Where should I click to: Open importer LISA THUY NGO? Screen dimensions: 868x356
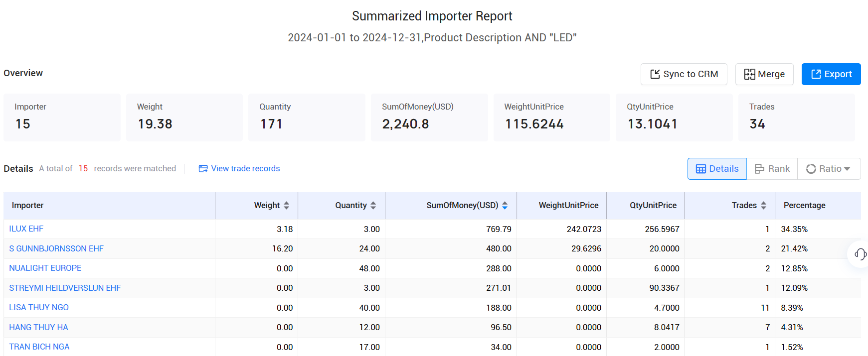(39, 308)
